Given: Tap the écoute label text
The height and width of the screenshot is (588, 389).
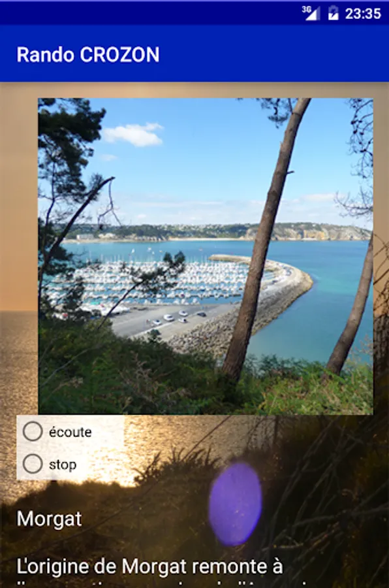Looking at the screenshot, I should pyautogui.click(x=70, y=432).
